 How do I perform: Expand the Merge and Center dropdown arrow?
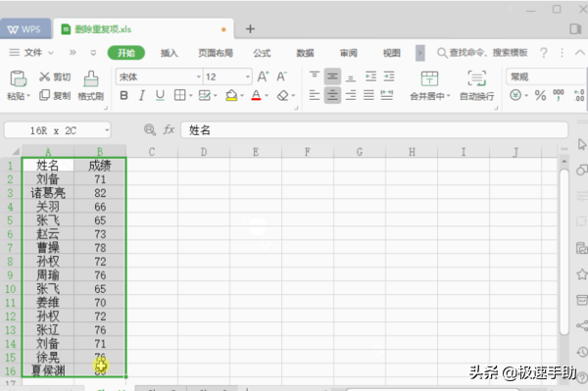tap(449, 96)
